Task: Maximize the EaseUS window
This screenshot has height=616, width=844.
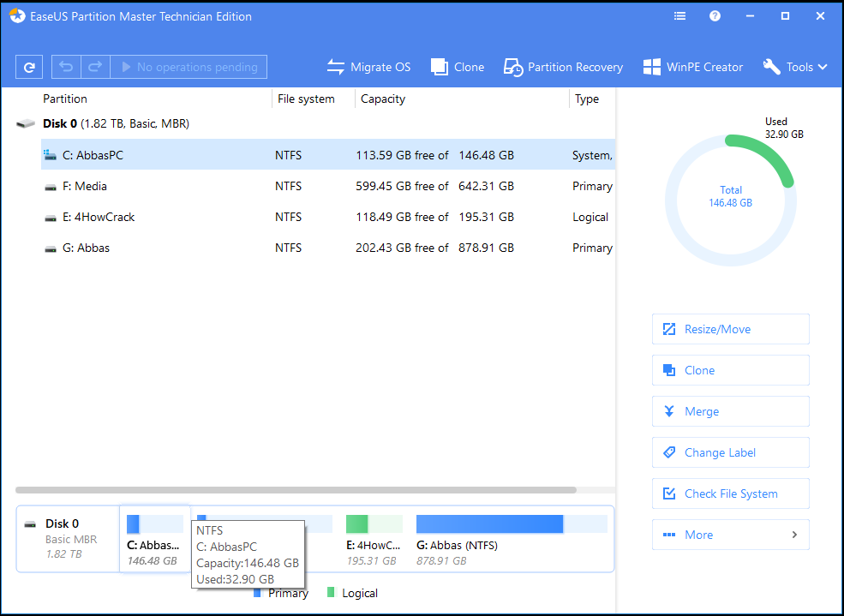Action: pyautogui.click(x=786, y=16)
